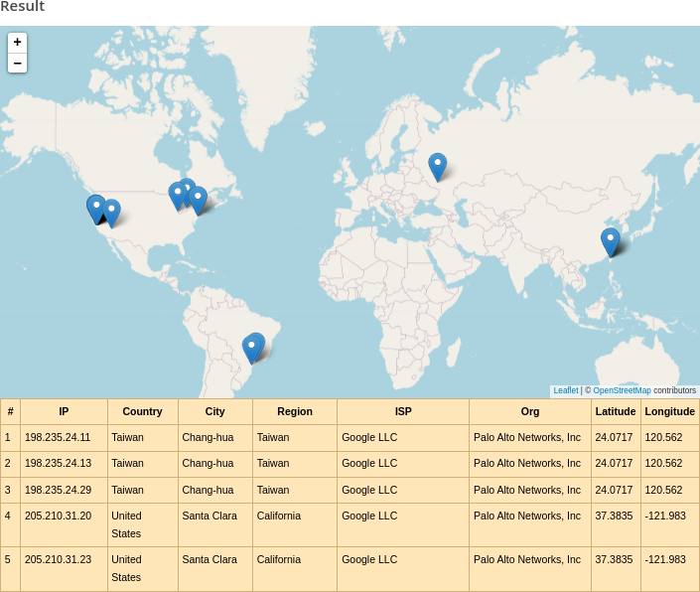Screen dimensions: 700x592
Task: Click the Org column header
Action: pos(530,411)
